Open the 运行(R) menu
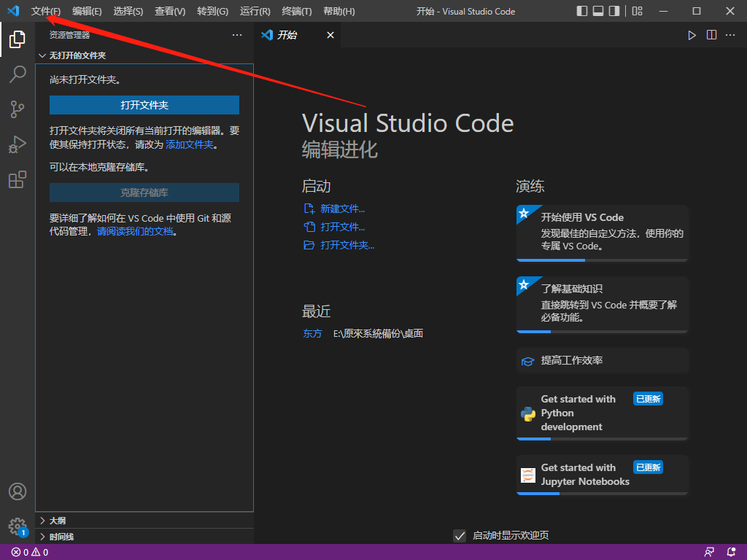The image size is (747, 560). coord(255,11)
